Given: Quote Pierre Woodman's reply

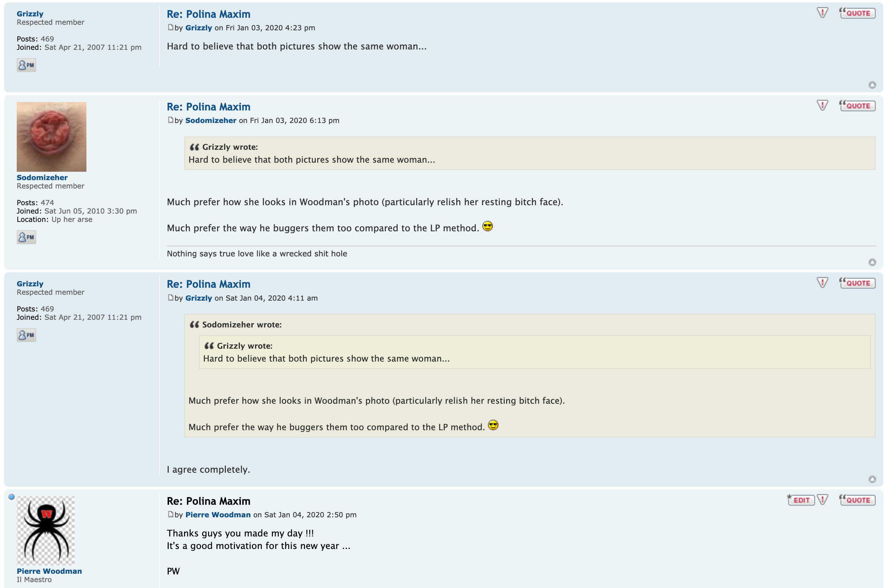Looking at the screenshot, I should (x=857, y=500).
